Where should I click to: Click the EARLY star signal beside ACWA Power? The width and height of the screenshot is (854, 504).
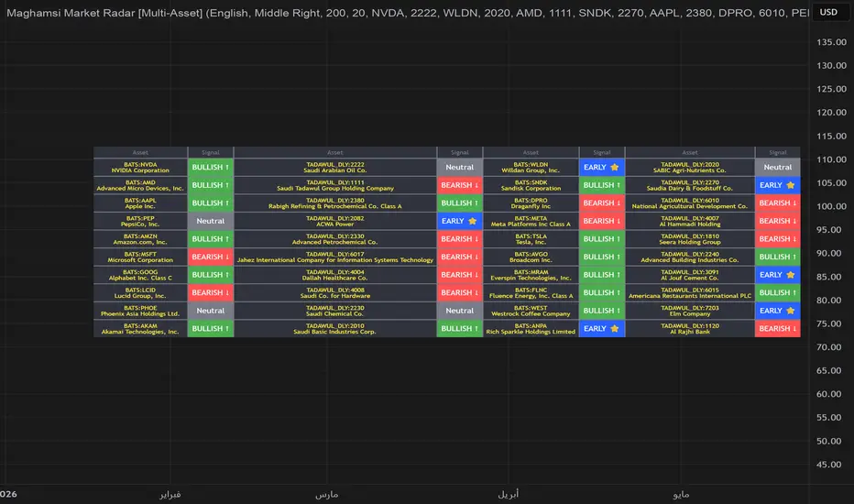coord(460,221)
